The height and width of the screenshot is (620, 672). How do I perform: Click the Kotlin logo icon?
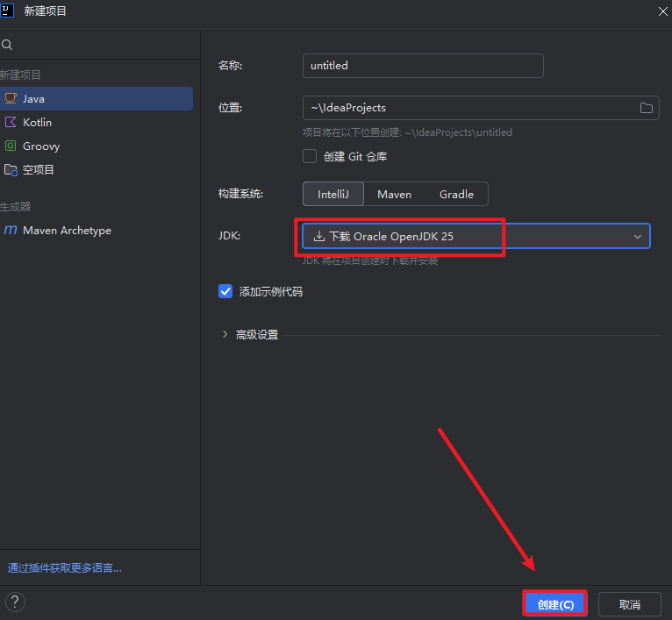point(11,122)
